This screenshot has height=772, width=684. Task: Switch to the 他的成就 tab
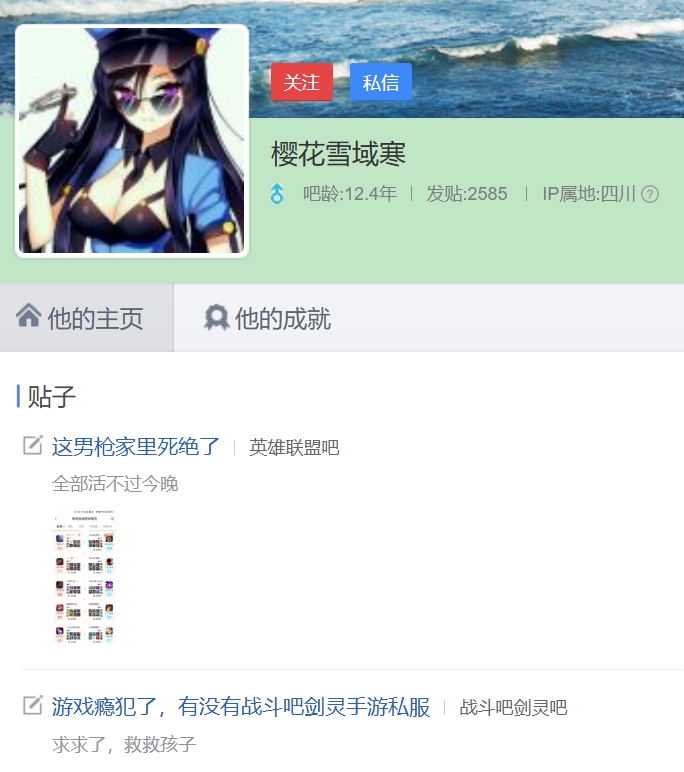click(267, 318)
